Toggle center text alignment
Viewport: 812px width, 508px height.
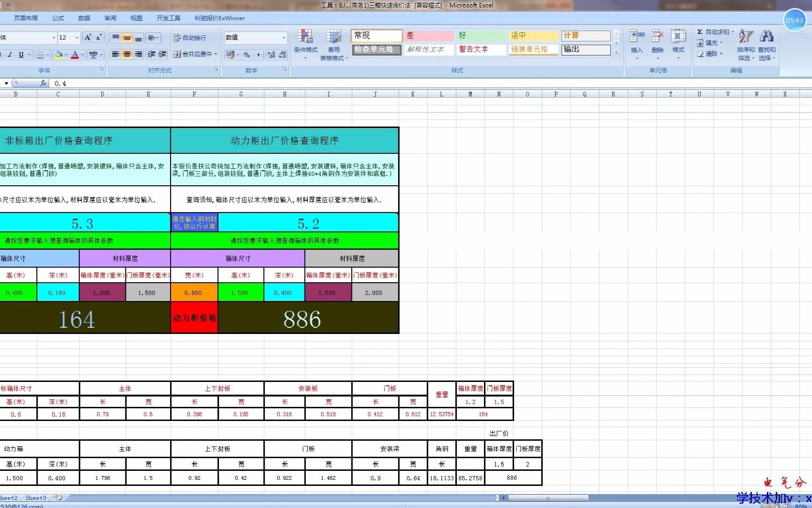click(x=127, y=55)
